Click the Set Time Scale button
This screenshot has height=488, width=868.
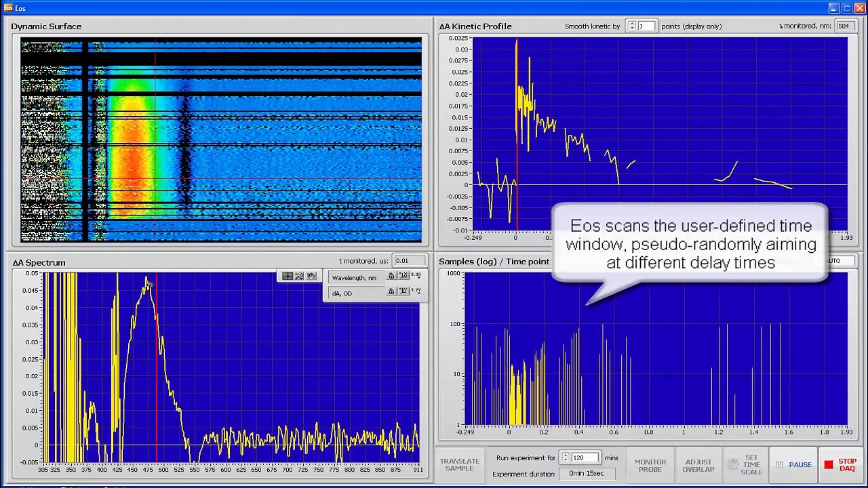pos(745,465)
